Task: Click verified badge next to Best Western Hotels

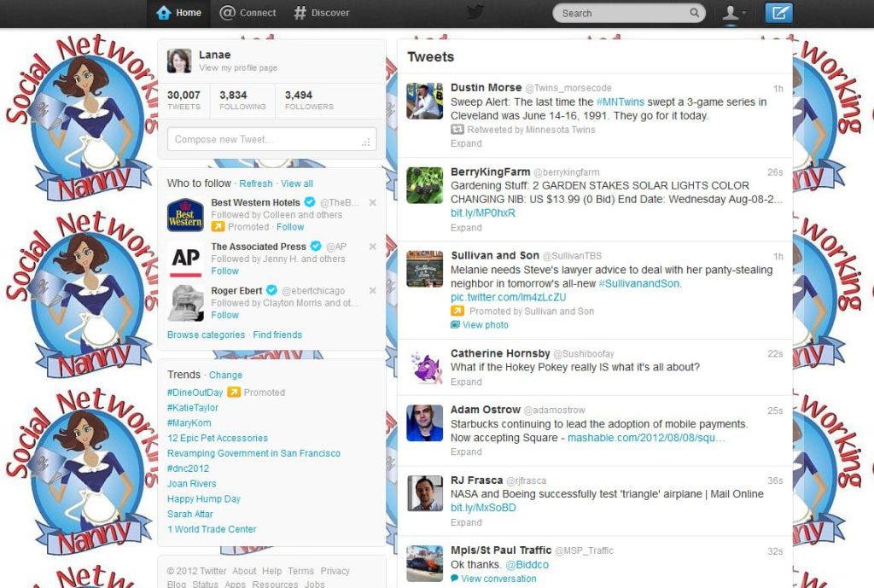Action: (309, 202)
